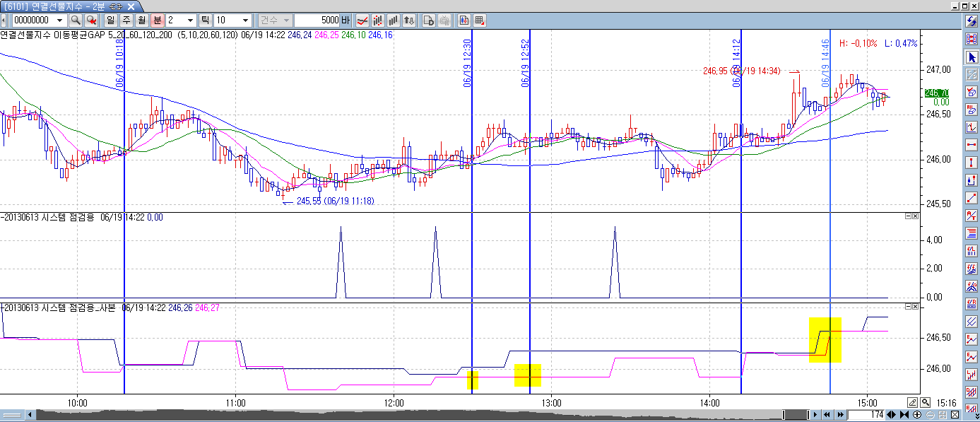Select the daily (일) period button
This screenshot has height=422, width=980.
click(x=111, y=20)
